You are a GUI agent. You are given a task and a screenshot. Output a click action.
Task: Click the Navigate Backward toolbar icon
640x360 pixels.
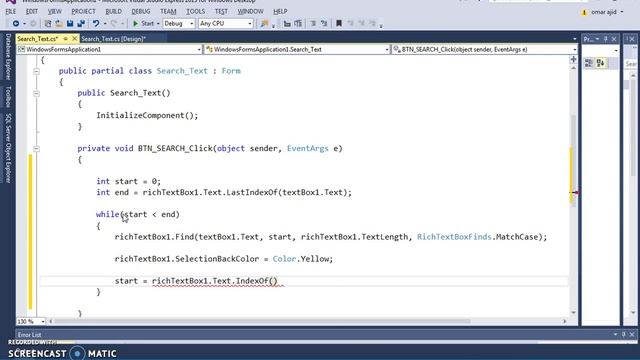[16, 24]
